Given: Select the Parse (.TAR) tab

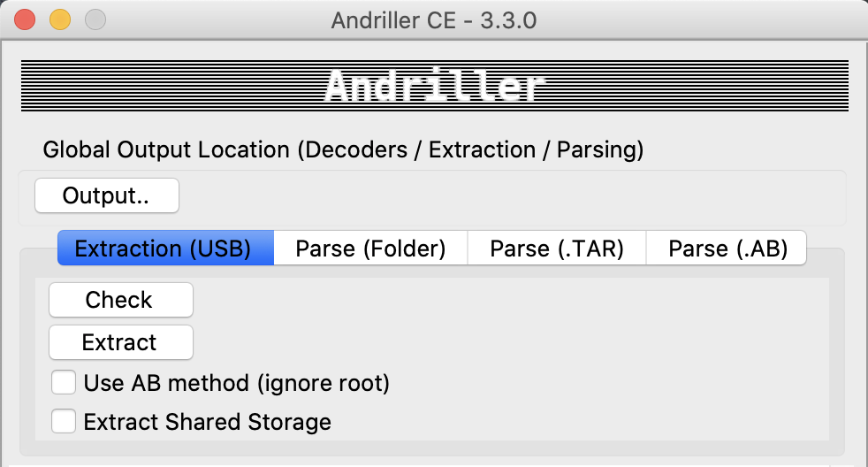Looking at the screenshot, I should click(557, 249).
